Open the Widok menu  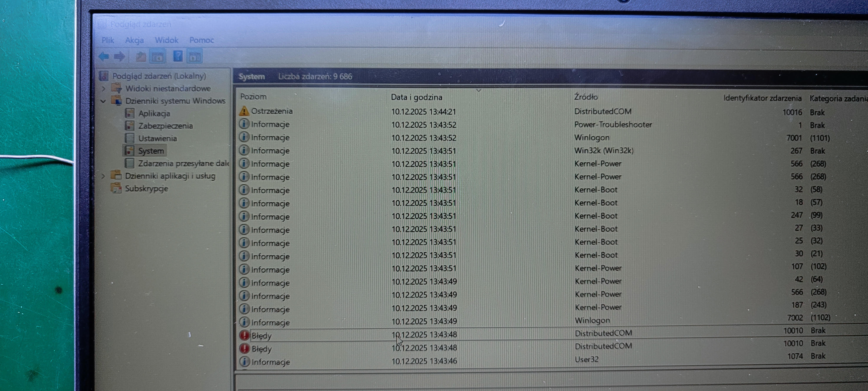(166, 40)
